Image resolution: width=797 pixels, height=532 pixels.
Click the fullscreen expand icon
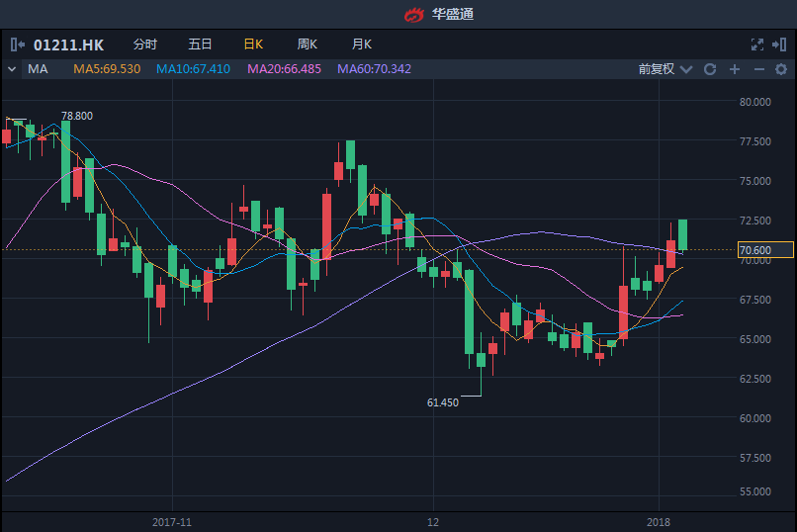click(x=757, y=44)
